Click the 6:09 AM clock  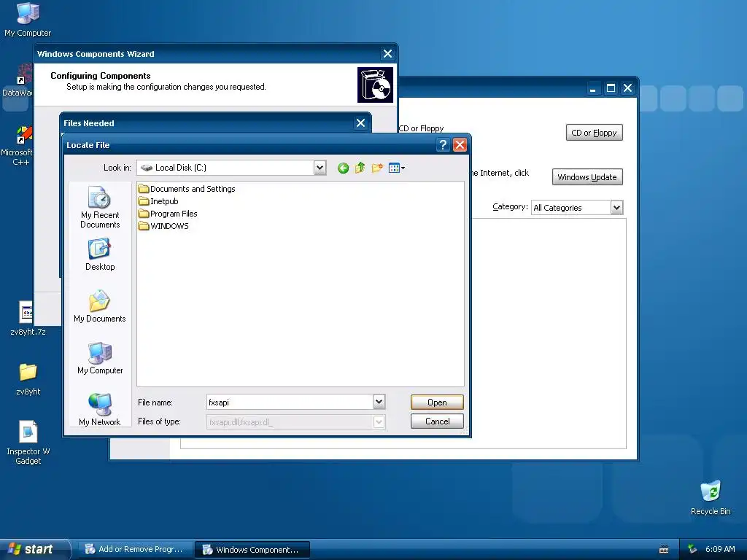[x=720, y=549]
